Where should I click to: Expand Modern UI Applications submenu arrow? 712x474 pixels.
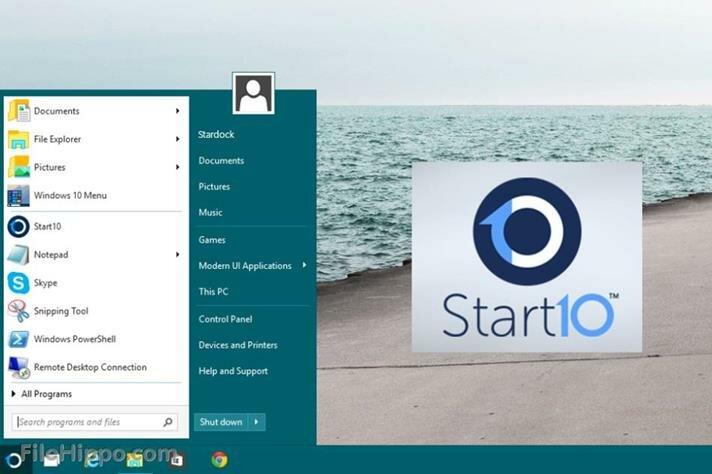(304, 265)
